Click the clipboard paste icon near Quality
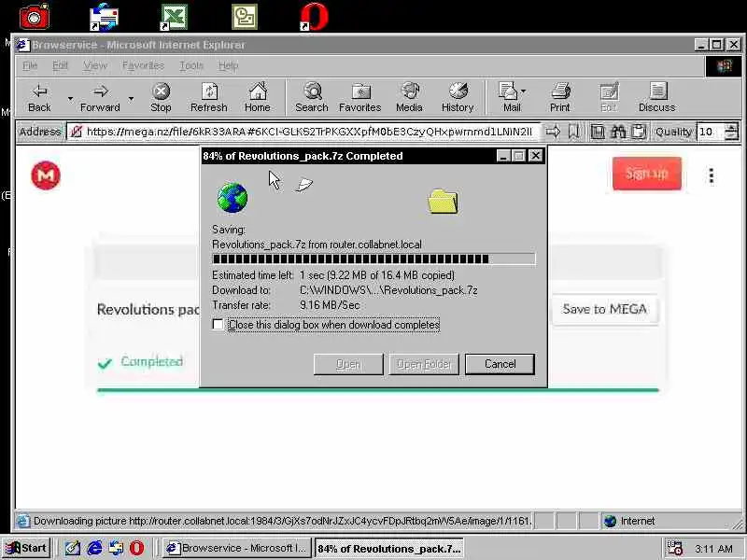The width and height of the screenshot is (747, 560). [639, 132]
